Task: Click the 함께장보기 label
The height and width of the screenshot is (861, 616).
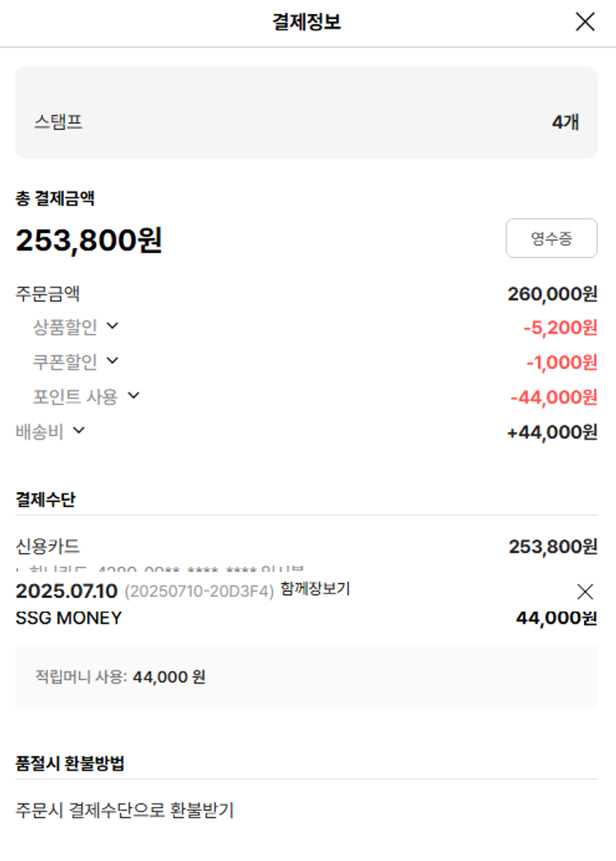Action: (x=315, y=589)
